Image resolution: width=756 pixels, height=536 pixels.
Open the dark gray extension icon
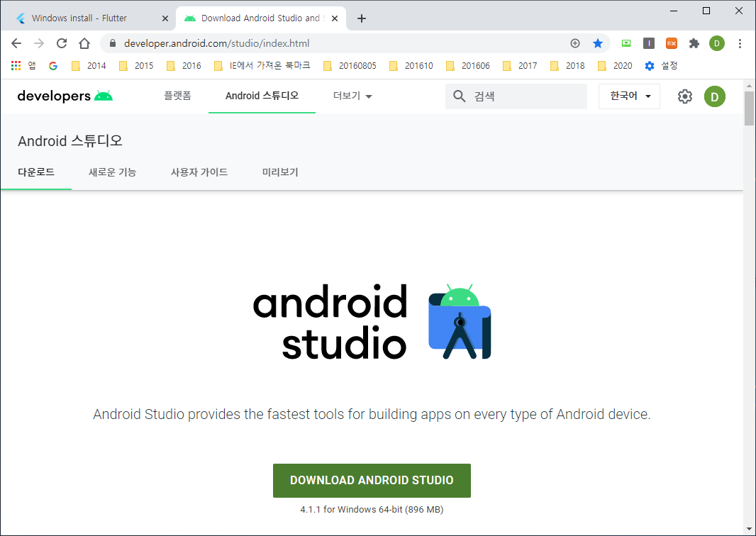(649, 43)
